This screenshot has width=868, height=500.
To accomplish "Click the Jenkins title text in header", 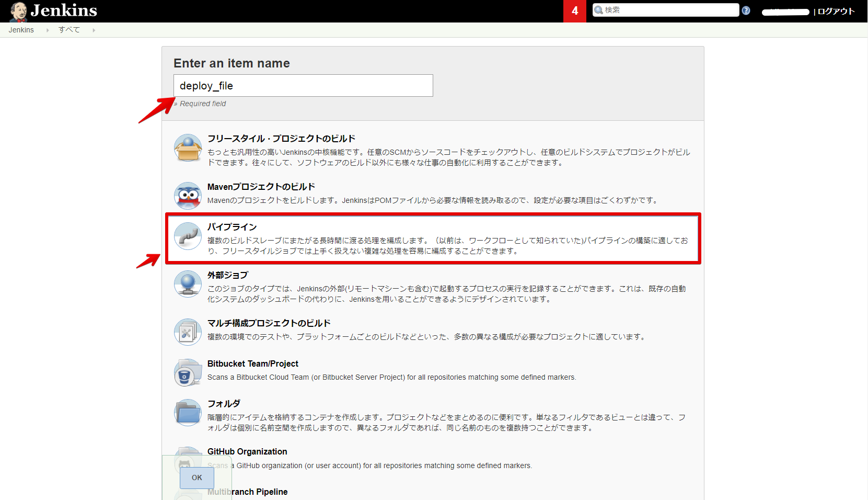I will point(64,10).
